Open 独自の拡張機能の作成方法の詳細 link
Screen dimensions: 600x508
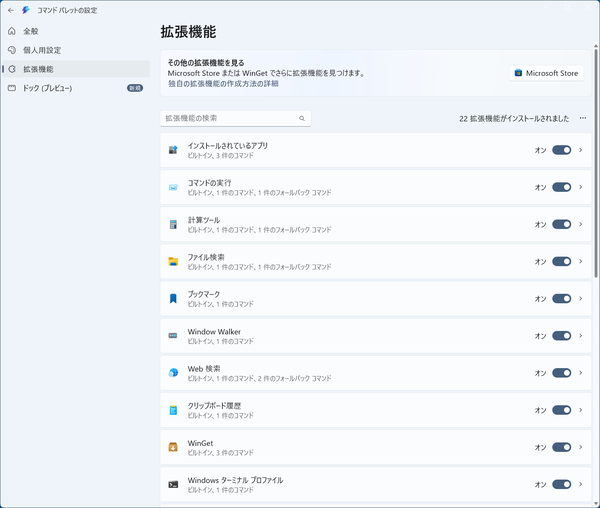pyautogui.click(x=223, y=83)
